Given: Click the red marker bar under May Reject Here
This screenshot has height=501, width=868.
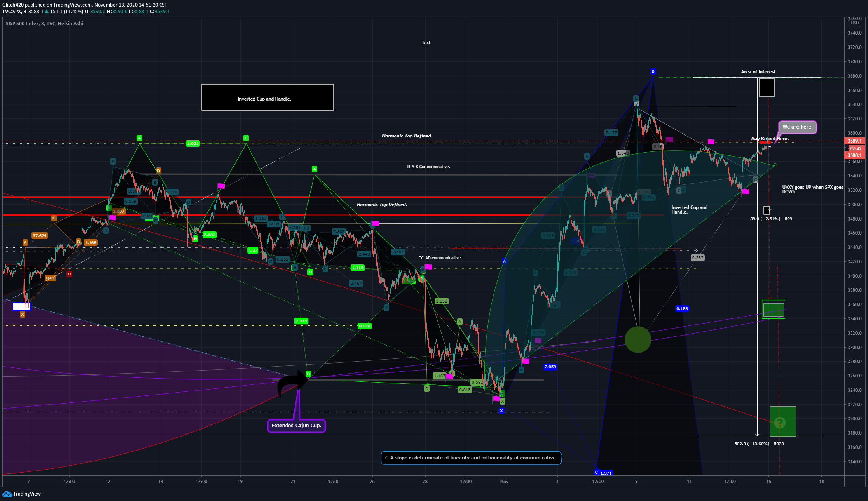Looking at the screenshot, I should point(764,143).
